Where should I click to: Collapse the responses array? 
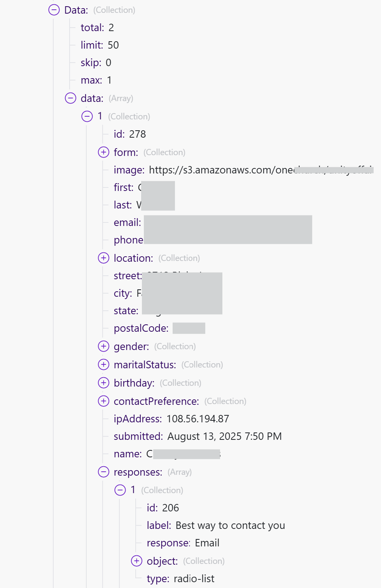(x=103, y=472)
